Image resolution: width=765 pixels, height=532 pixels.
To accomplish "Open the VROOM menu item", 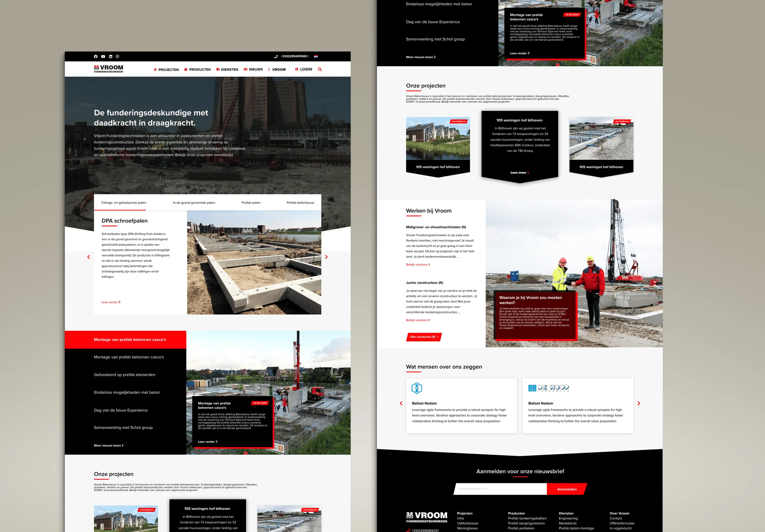I will pyautogui.click(x=277, y=69).
